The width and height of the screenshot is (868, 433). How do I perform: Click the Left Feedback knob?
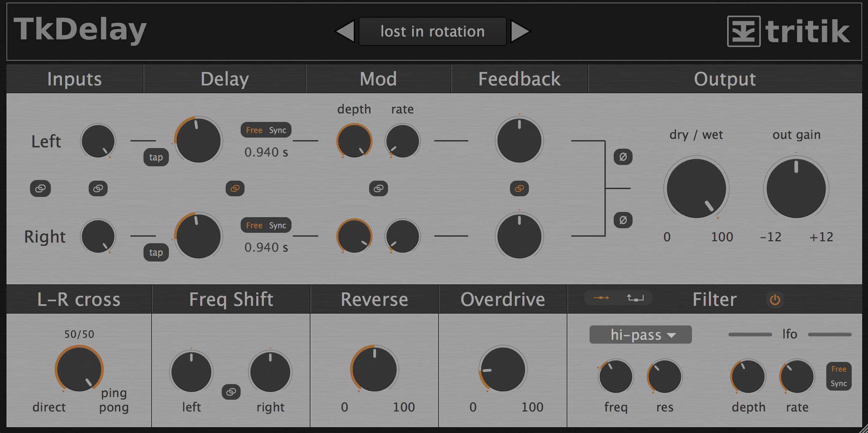coord(519,140)
